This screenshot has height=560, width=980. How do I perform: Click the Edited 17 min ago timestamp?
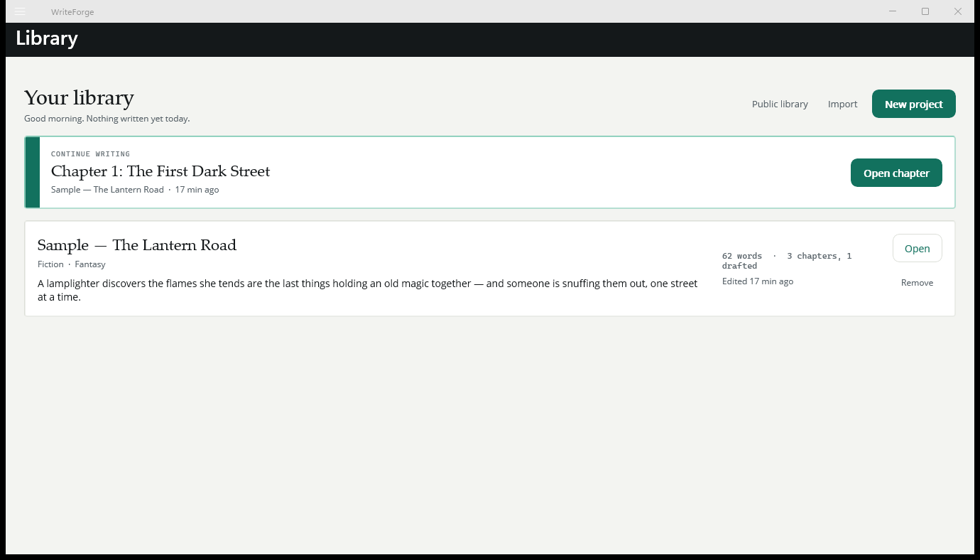click(x=758, y=281)
